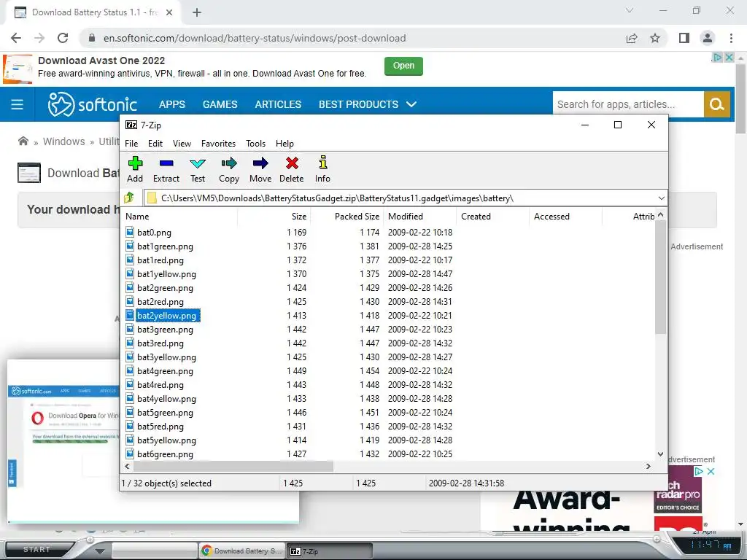This screenshot has height=560, width=747.
Task: Click the 7-Zip scroll down arrow
Action: click(660, 454)
